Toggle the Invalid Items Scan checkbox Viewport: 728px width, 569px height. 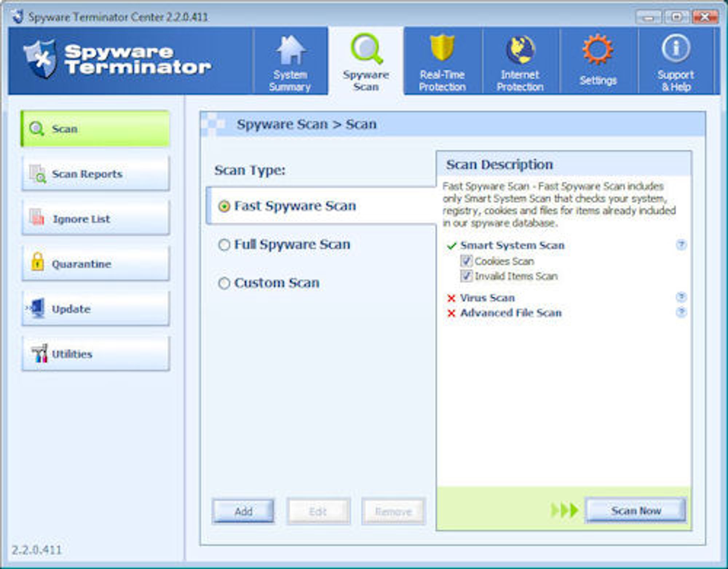466,276
